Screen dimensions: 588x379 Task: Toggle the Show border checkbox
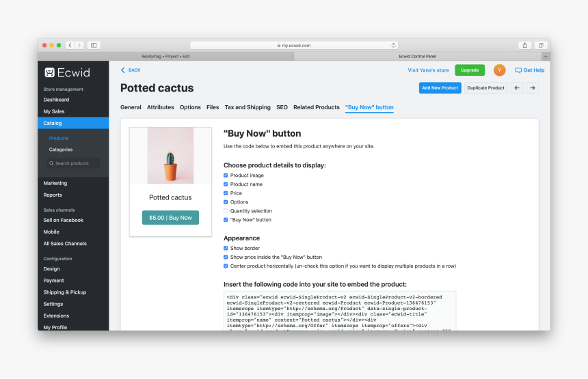226,248
